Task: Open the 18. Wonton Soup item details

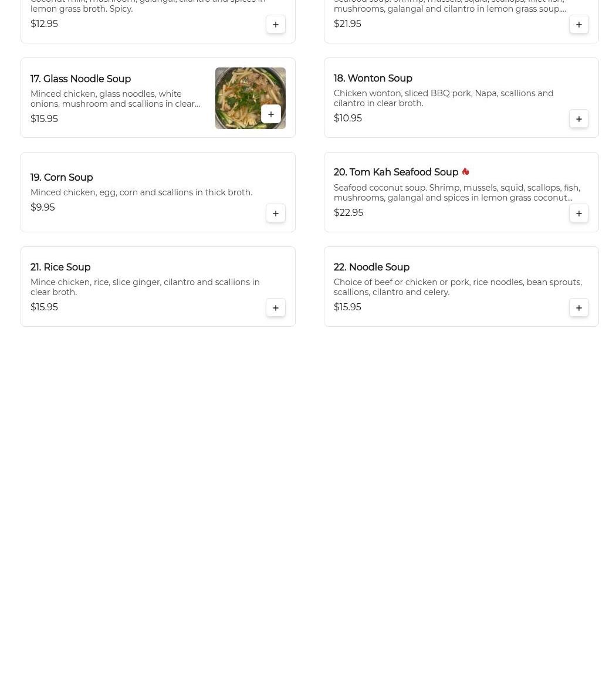Action: click(x=373, y=79)
